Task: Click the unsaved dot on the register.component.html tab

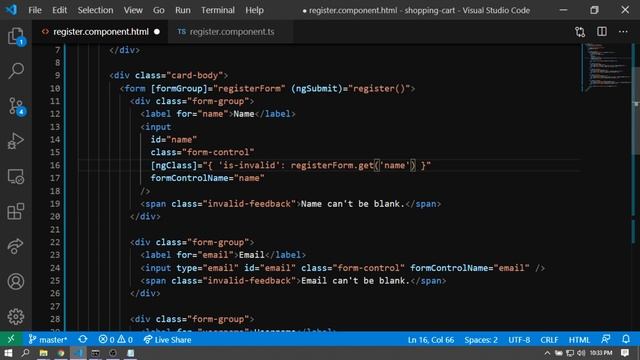Action: click(157, 32)
